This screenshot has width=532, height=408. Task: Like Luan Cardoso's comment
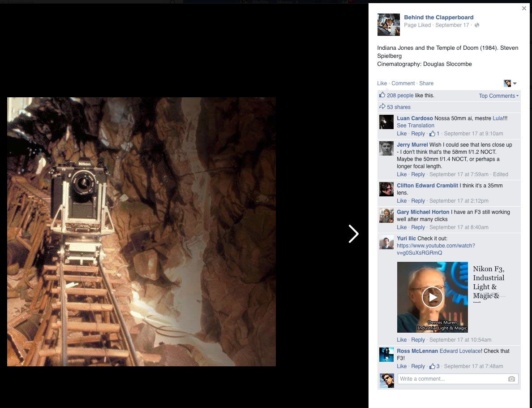[401, 134]
